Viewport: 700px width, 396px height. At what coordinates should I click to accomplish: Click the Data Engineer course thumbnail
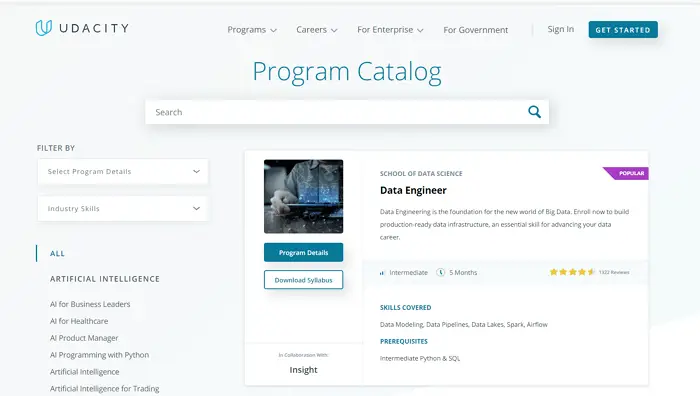(304, 196)
